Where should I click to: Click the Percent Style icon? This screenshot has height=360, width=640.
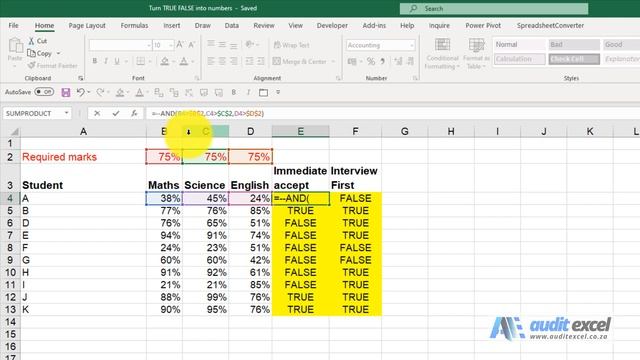(x=371, y=62)
